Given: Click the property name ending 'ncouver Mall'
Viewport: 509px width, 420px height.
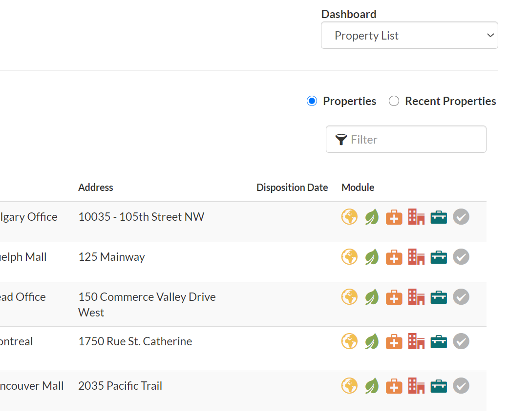Looking at the screenshot, I should pyautogui.click(x=32, y=386).
